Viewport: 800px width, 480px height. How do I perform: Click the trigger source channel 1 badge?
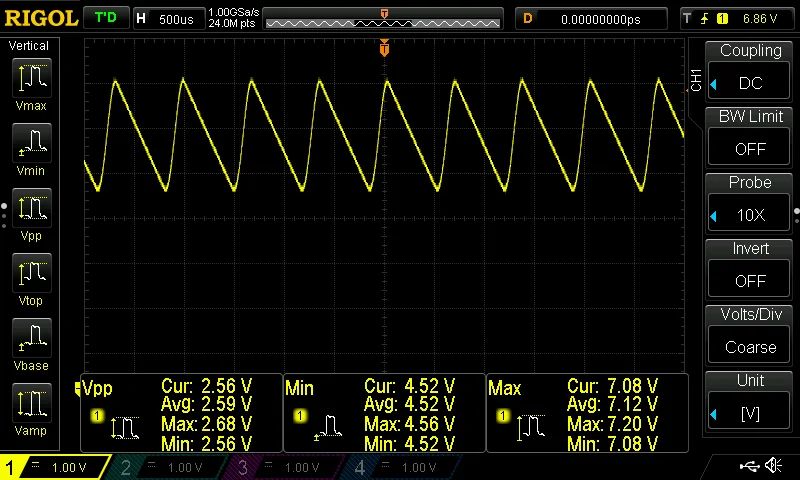pos(722,19)
